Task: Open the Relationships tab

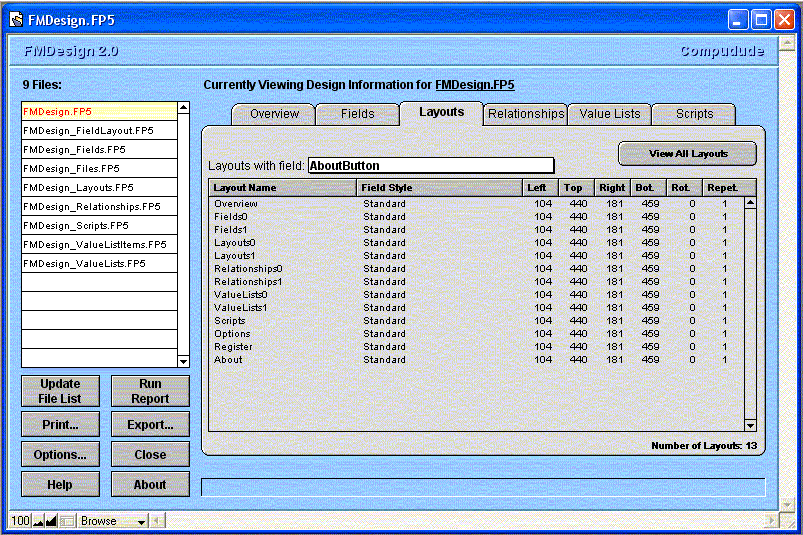Action: pyautogui.click(x=526, y=114)
